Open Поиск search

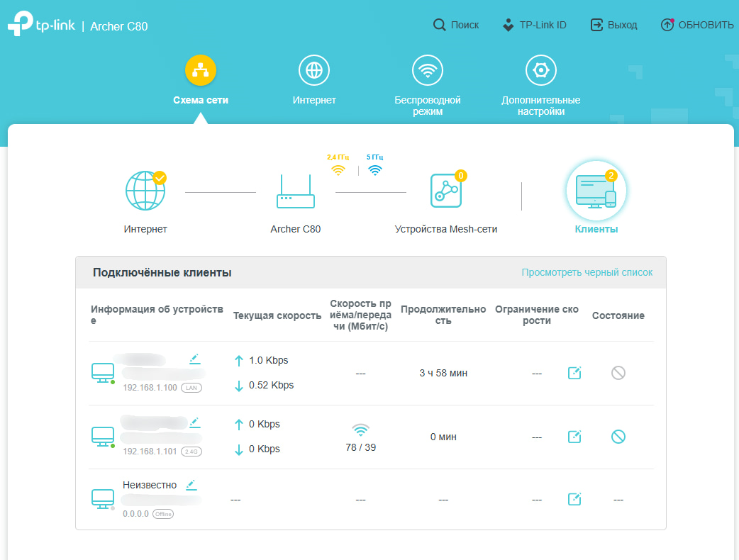coord(456,25)
